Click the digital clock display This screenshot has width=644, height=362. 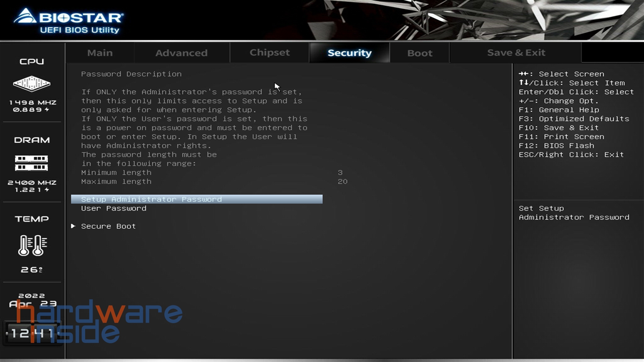pos(32,333)
